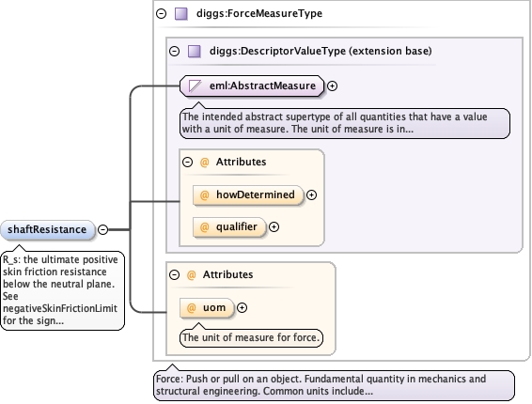Image resolution: width=532 pixels, height=404 pixels.
Task: Collapse the diggs:ForceMeasureType box
Action: pyautogui.click(x=161, y=13)
